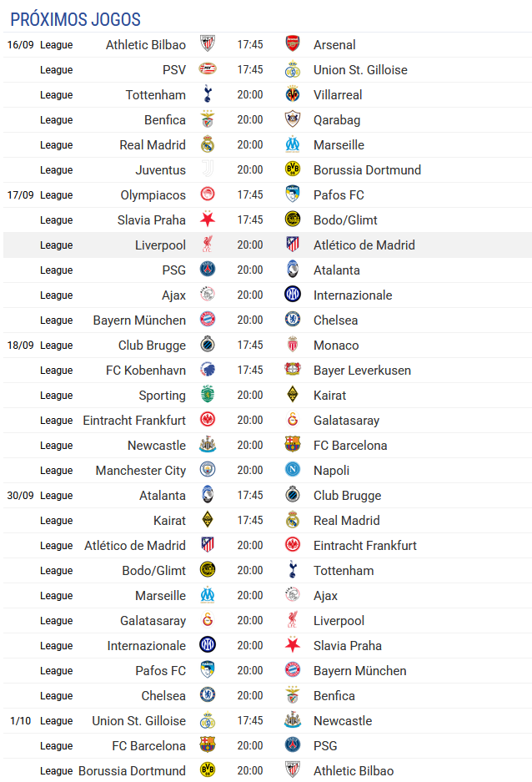
Task: Click the Próximos Jogos section heading
Action: click(76, 19)
